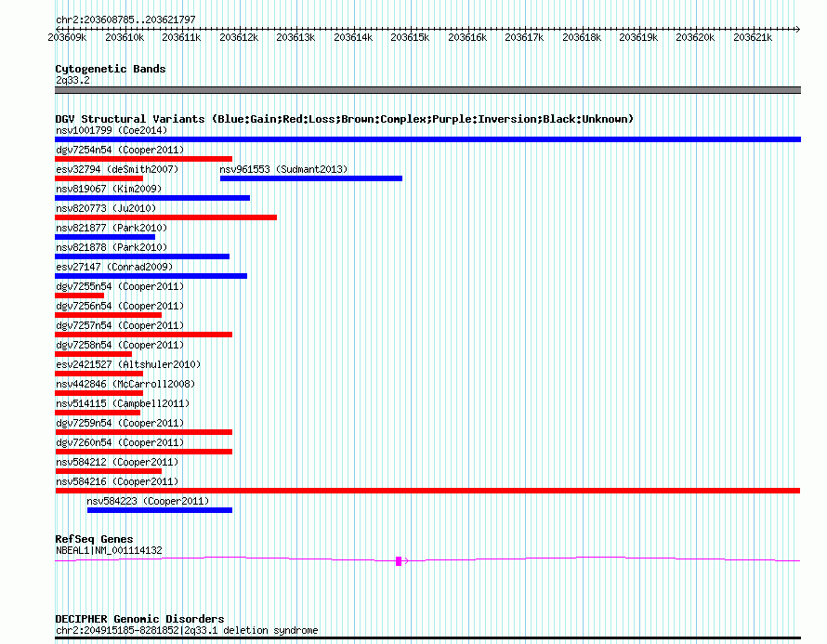Open the 2q33.1 deletion syndrome entry
This screenshot has height=644, width=827.
tap(187, 630)
